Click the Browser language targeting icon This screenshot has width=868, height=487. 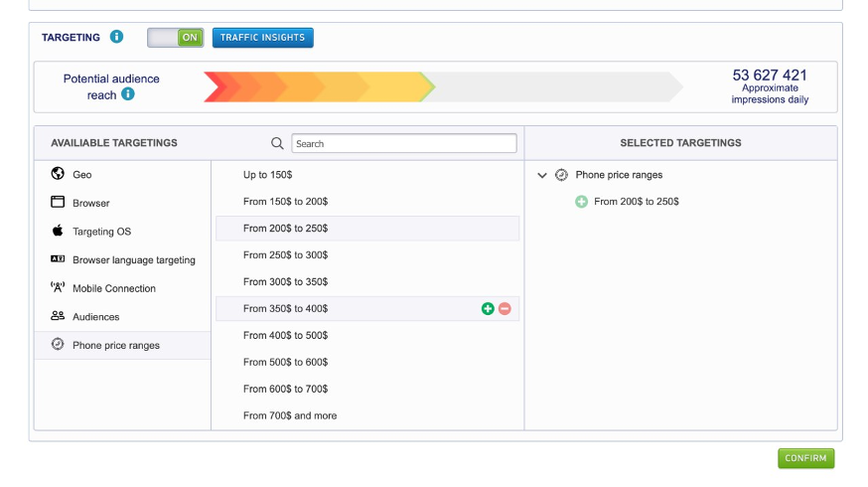pyautogui.click(x=58, y=259)
